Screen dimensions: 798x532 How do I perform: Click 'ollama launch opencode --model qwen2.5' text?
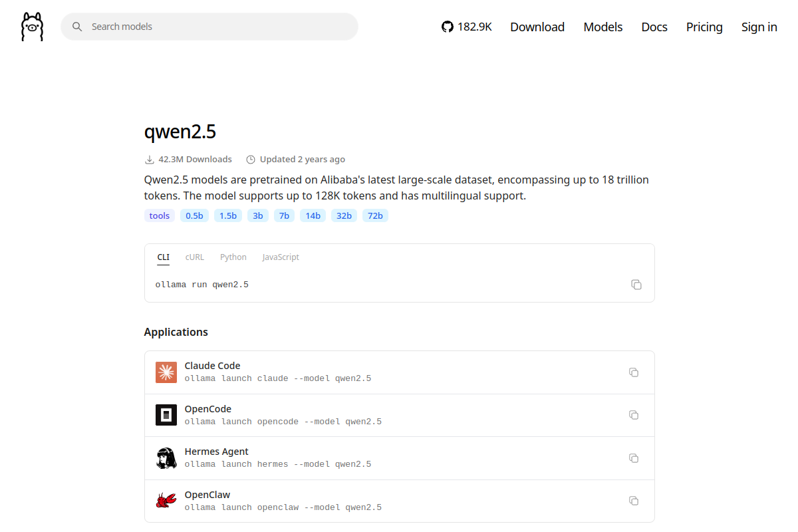[283, 422]
